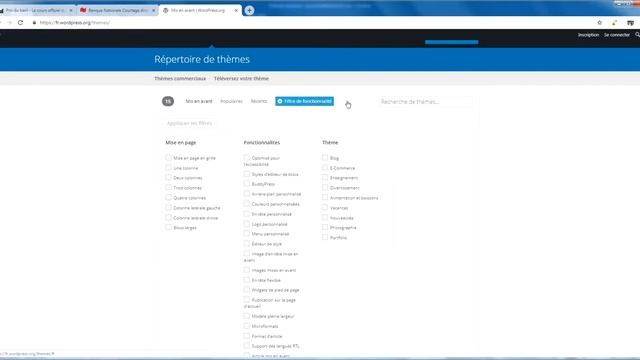Click the Inscription link
This screenshot has width=640, height=360.
(x=588, y=35)
